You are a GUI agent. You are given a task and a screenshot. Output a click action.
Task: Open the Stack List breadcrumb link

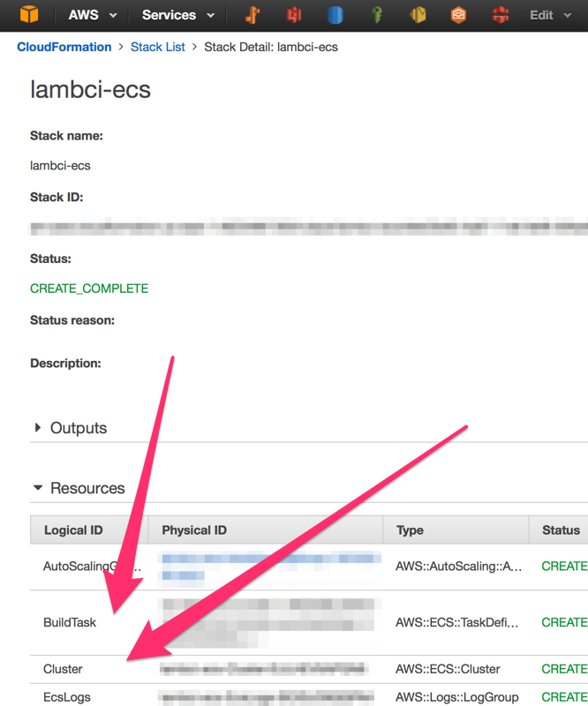(158, 47)
